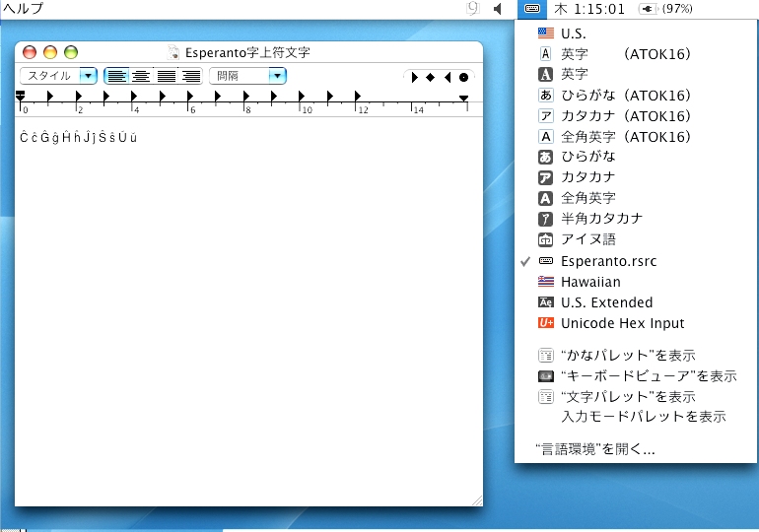Switch to ひらがな (ATOK16) input
The image size is (759, 532).
[636, 96]
